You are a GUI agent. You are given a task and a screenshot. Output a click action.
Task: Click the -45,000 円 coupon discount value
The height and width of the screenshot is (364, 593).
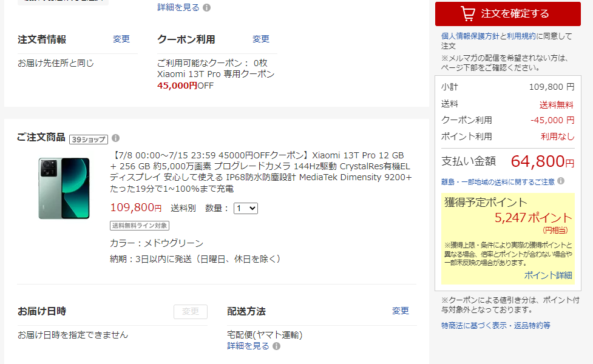(552, 120)
